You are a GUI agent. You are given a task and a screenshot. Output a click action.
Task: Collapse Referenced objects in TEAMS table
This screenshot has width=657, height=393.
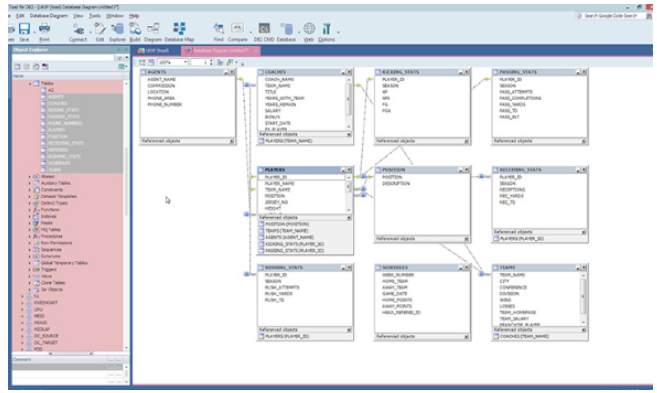583,330
